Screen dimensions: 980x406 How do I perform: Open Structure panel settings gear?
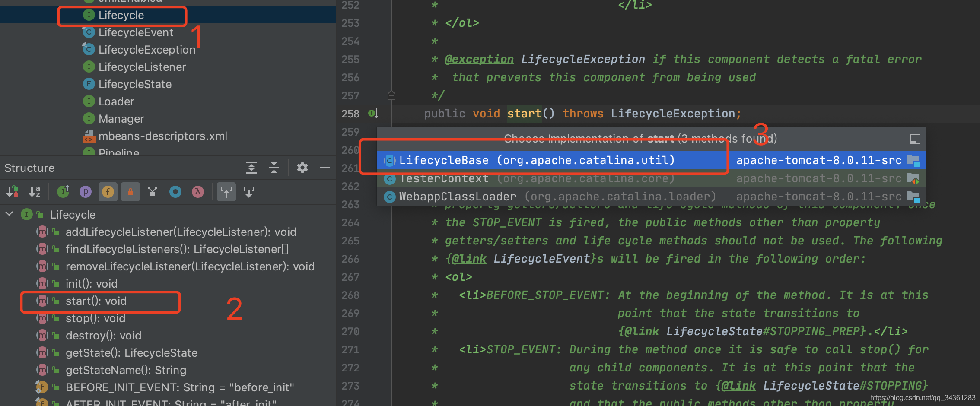click(x=302, y=168)
